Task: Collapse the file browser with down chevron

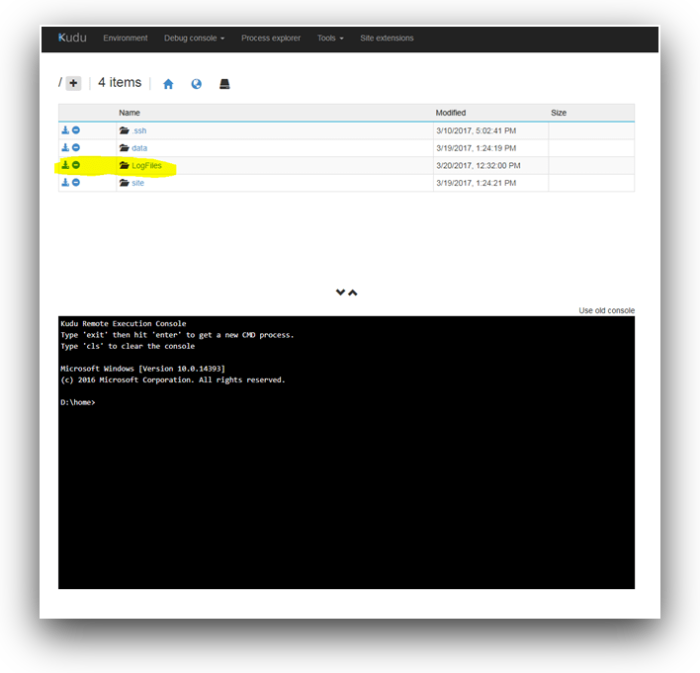Action: 340,293
